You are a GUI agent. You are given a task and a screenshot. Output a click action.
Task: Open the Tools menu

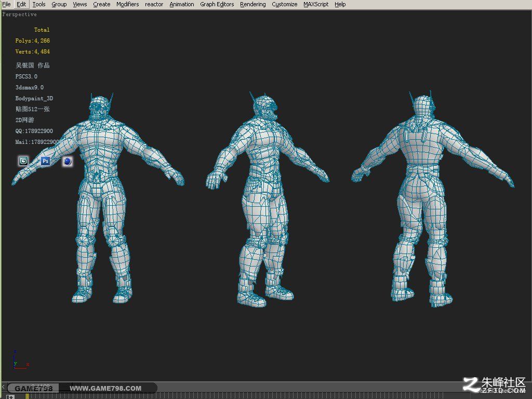pos(39,4)
